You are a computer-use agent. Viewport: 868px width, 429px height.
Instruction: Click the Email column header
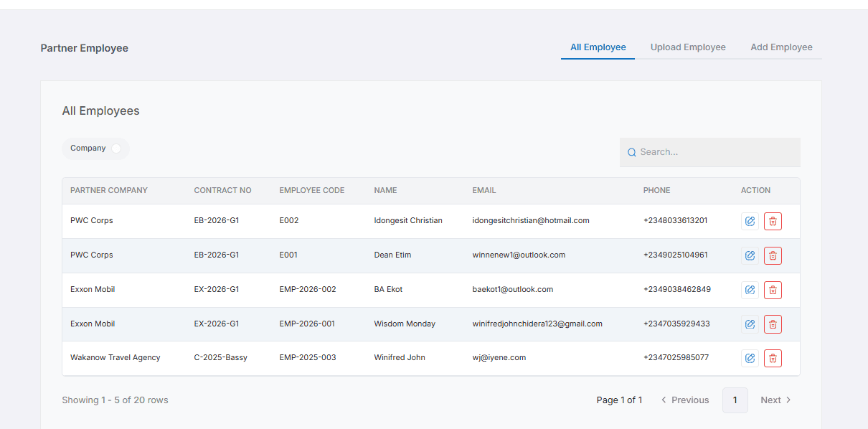pos(484,191)
